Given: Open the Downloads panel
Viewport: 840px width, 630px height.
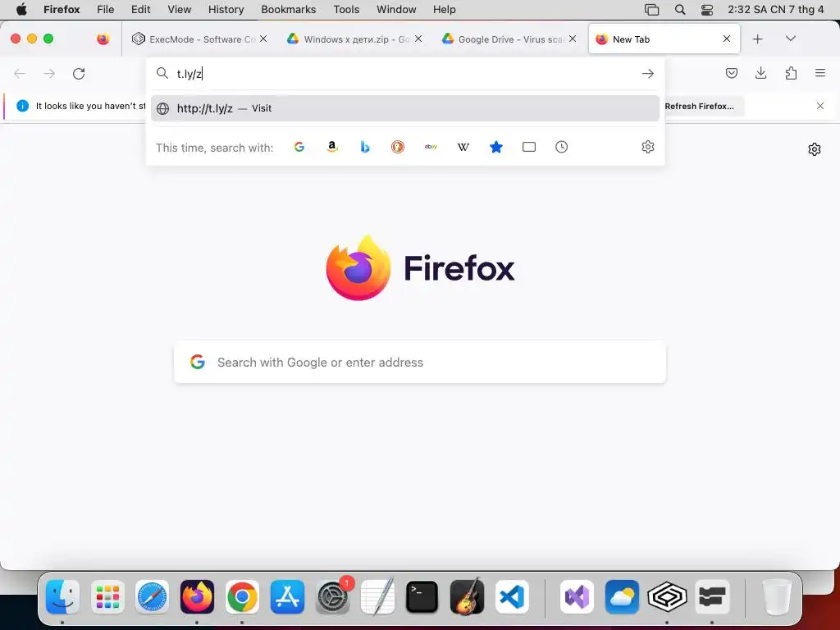Looking at the screenshot, I should coord(760,73).
